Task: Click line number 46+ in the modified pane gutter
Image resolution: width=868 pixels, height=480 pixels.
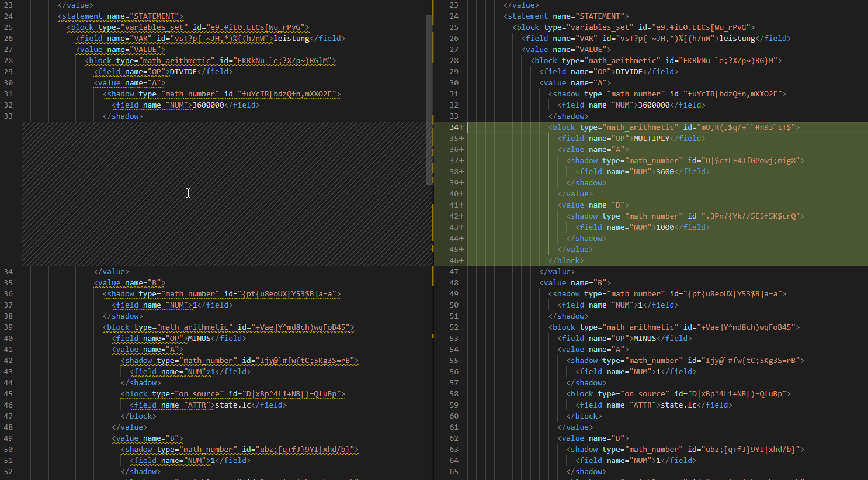Action: 457,261
